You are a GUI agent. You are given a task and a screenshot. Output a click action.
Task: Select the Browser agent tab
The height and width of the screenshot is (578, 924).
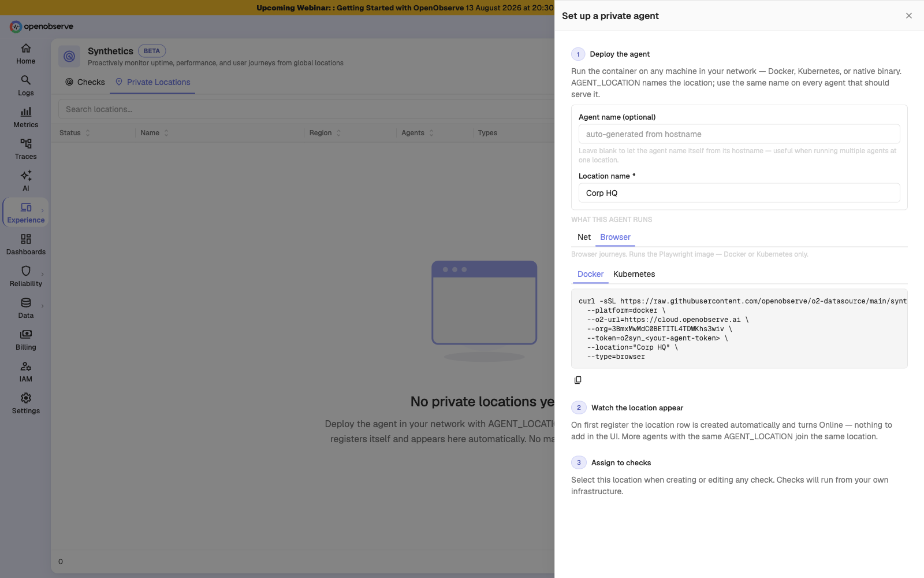tap(615, 237)
